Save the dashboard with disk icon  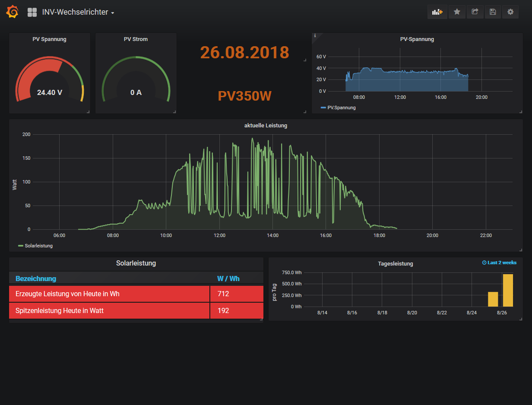[x=493, y=12]
